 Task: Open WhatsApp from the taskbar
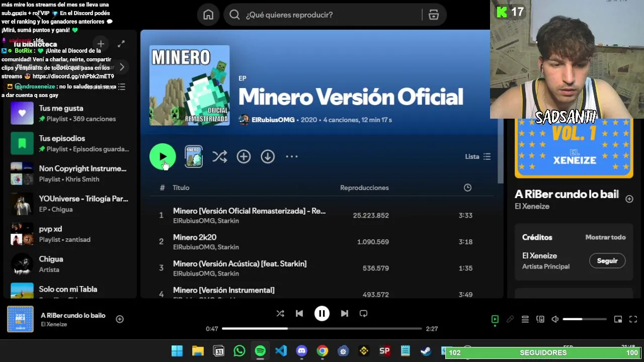pos(239,351)
